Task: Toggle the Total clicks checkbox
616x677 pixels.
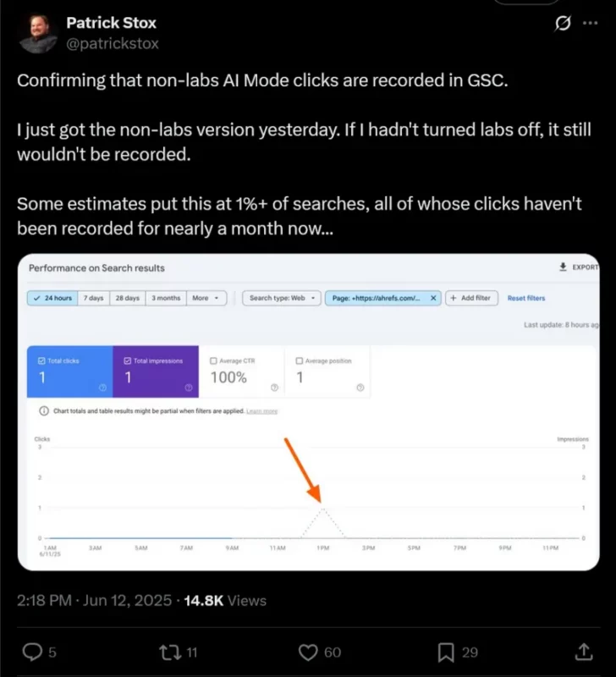Action: (41, 361)
